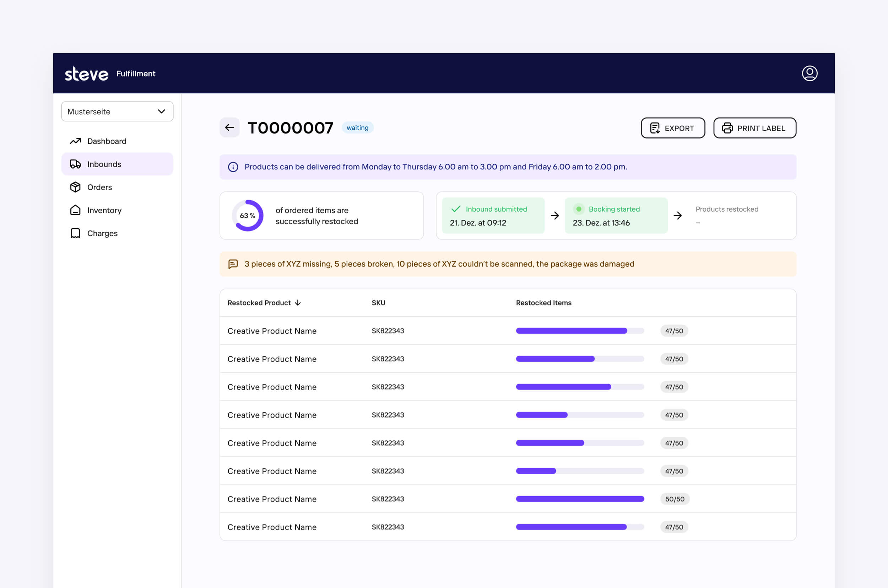This screenshot has width=888, height=588.
Task: Sort by Restocked Product column arrow
Action: point(298,303)
